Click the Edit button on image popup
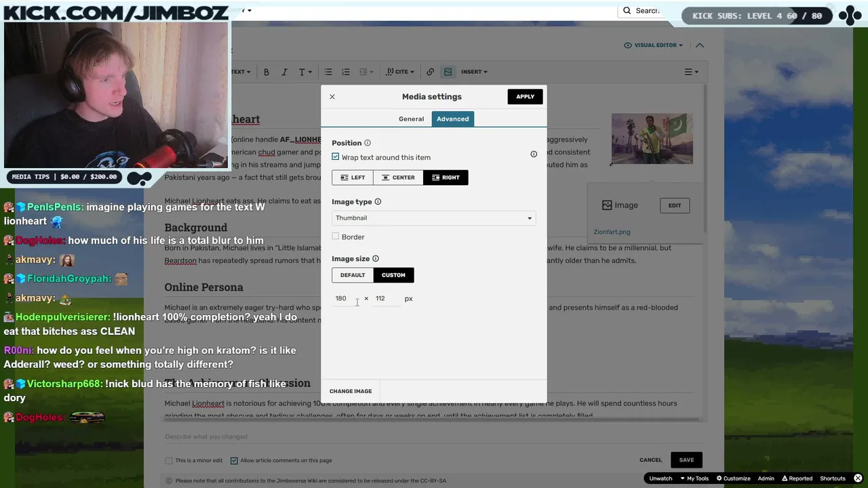Image resolution: width=868 pixels, height=488 pixels. 675,205
